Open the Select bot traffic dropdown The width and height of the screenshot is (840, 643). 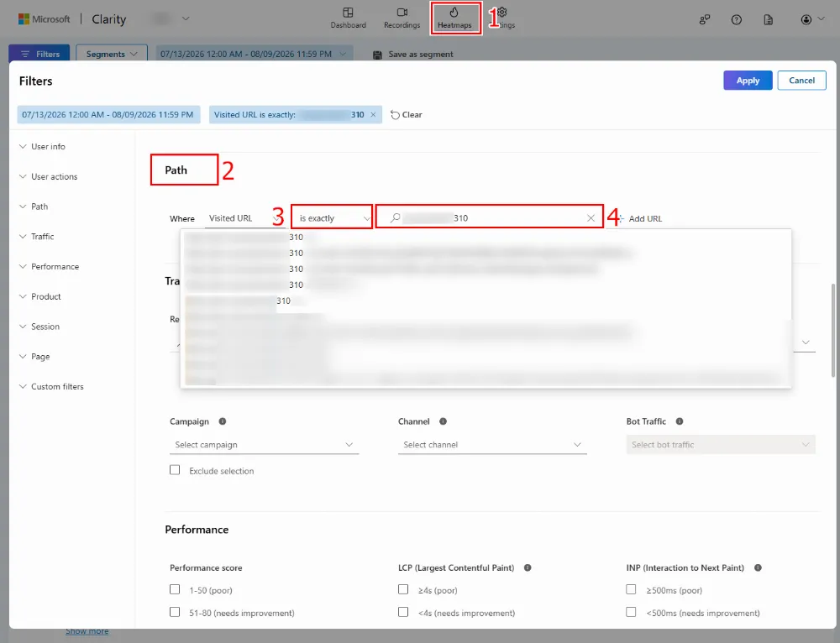(721, 445)
